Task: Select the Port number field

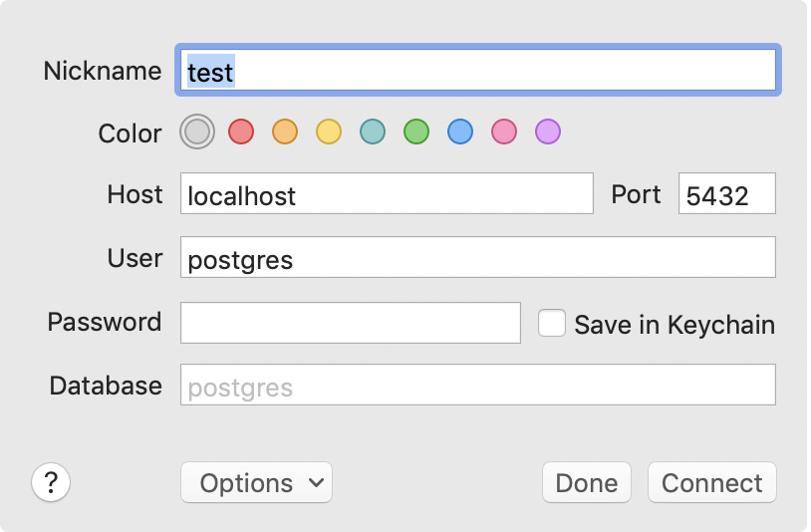Action: coord(726,193)
